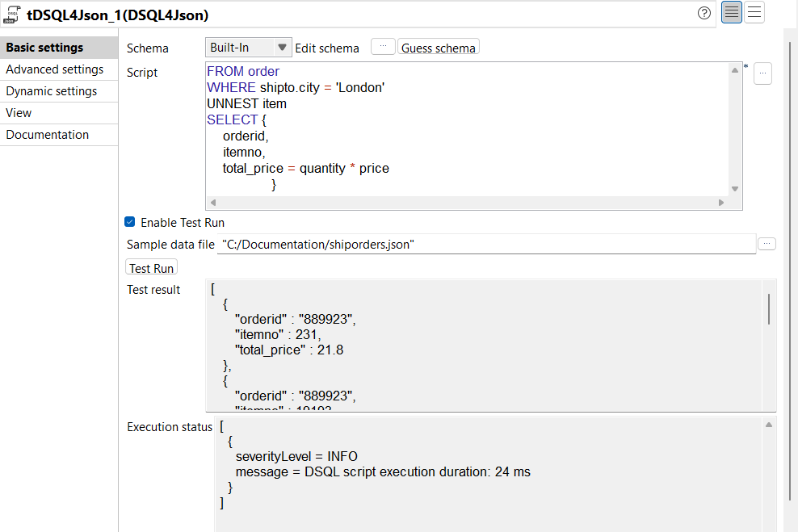Click the Sample data file path field
This screenshot has height=532, width=798.
click(x=485, y=243)
